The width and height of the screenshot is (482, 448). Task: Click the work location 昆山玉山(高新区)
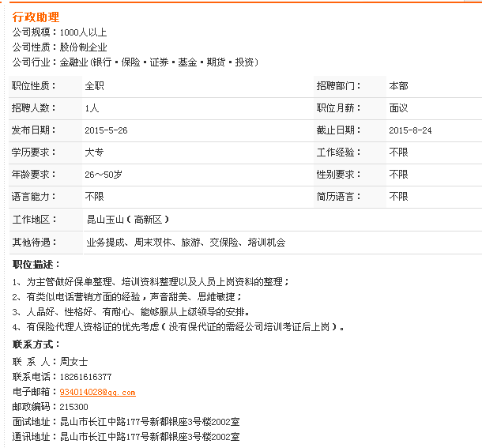click(128, 220)
